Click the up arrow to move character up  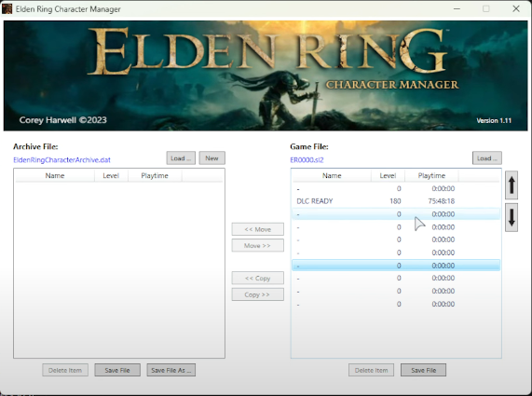(x=512, y=184)
